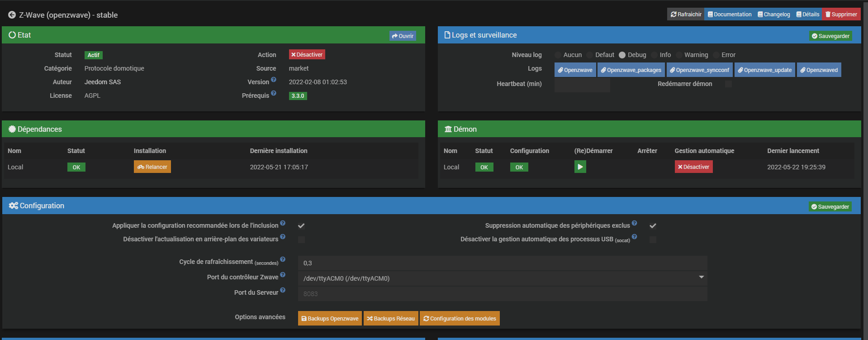This screenshot has height=340, width=868.
Task: Select the Debug log level radio button
Action: click(x=622, y=55)
